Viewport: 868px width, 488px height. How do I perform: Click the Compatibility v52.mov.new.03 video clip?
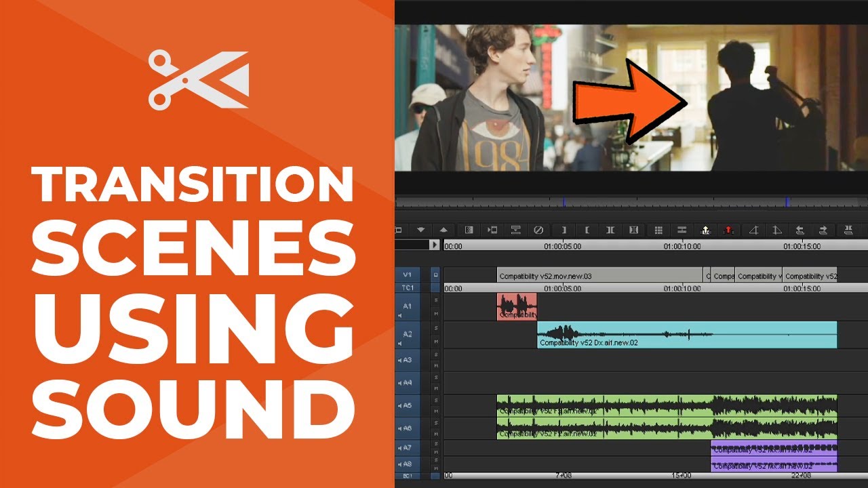[x=599, y=274]
